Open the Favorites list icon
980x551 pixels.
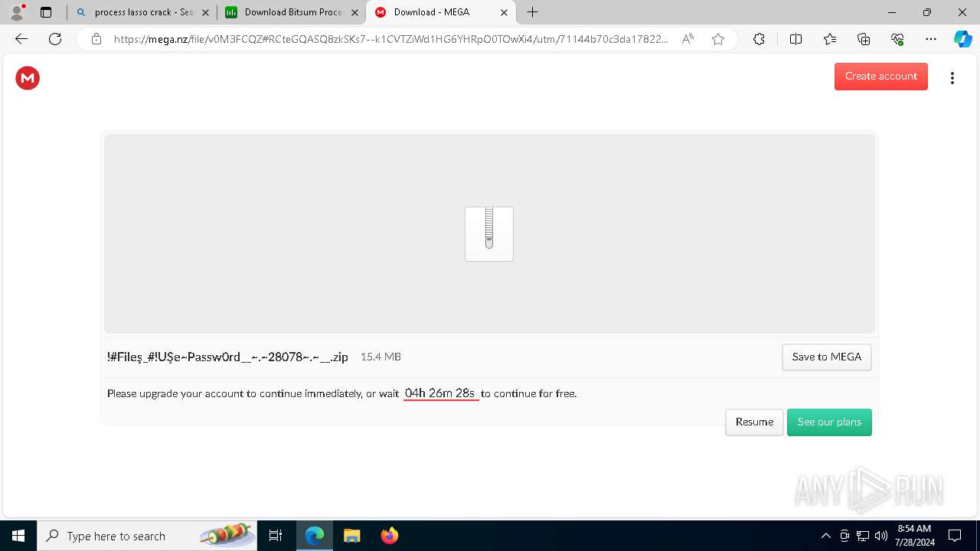tap(830, 39)
